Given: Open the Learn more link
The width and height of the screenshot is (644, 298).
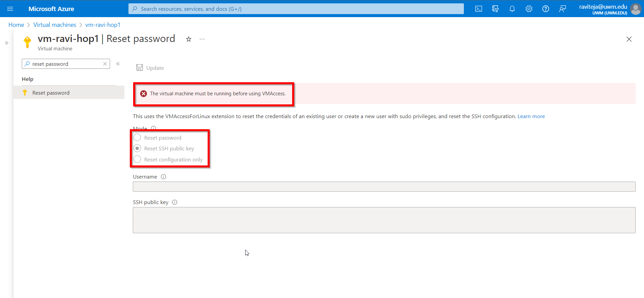Looking at the screenshot, I should [x=531, y=116].
